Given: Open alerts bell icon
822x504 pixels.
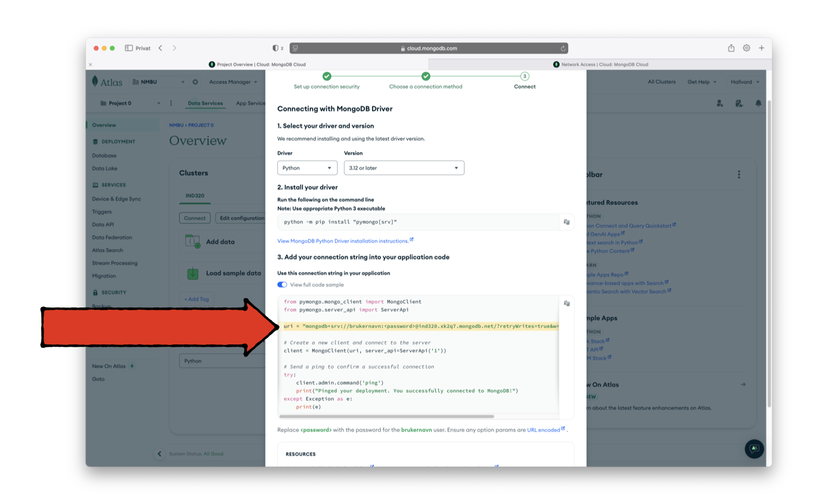Looking at the screenshot, I should click(x=758, y=103).
